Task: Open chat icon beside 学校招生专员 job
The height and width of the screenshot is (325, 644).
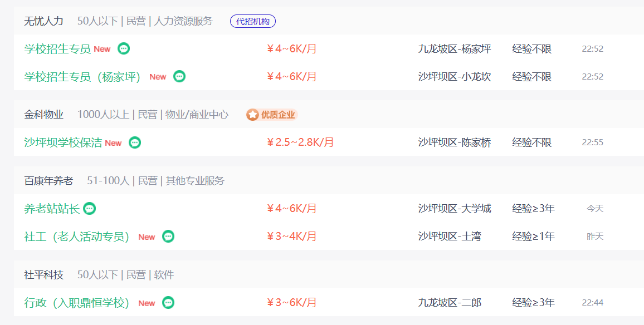Action: (x=124, y=48)
